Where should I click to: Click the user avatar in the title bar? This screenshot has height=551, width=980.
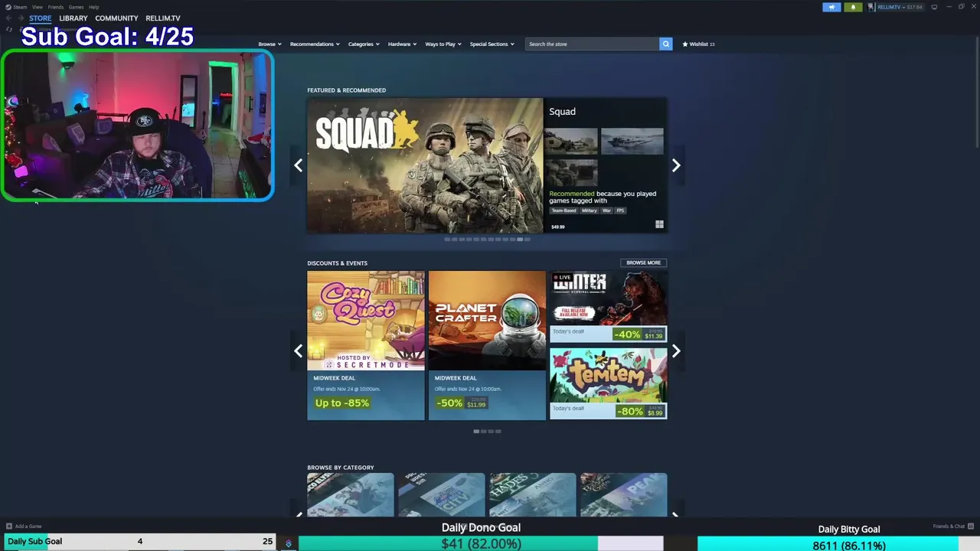pos(871,7)
